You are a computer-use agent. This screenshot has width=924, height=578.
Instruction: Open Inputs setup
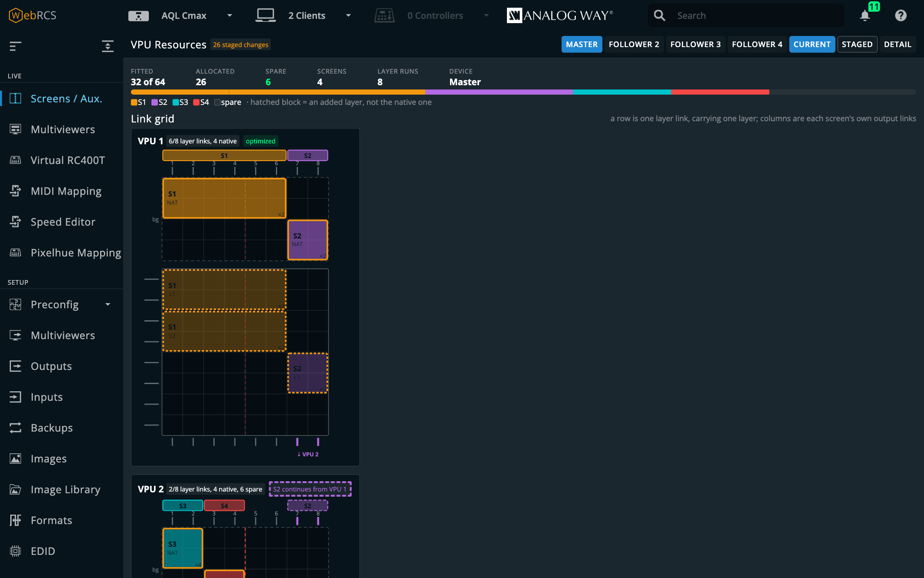point(62,397)
